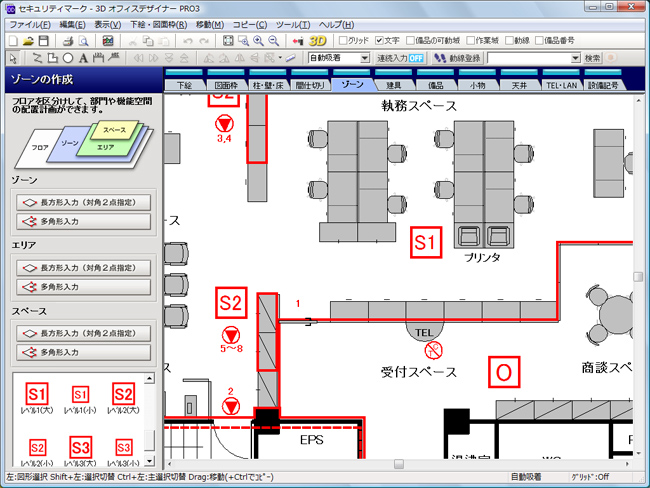
Task: Click エリア 多角形入力 button
Action: click(x=83, y=287)
